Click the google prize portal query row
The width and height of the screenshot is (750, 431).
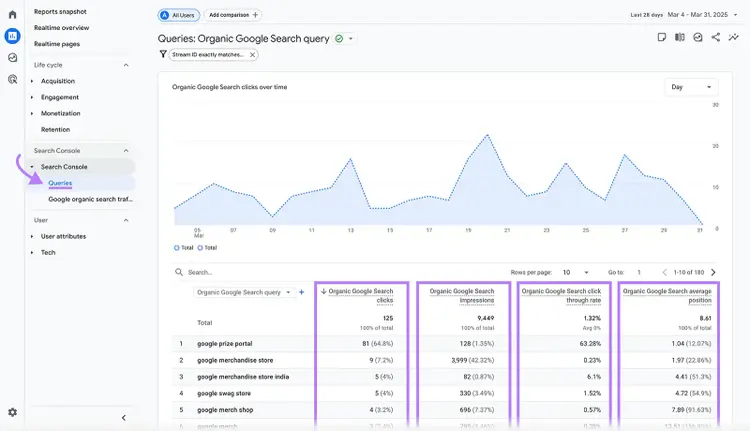click(x=224, y=343)
